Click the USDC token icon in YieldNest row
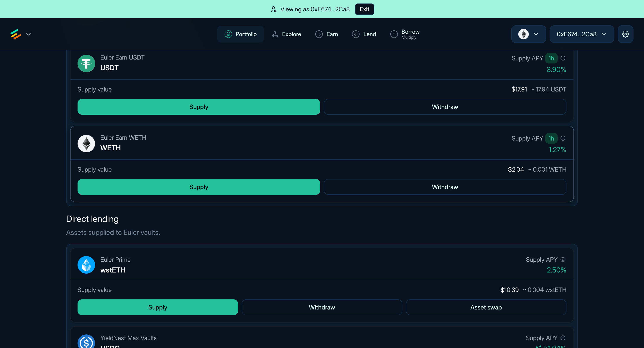The width and height of the screenshot is (644, 348). tap(86, 342)
